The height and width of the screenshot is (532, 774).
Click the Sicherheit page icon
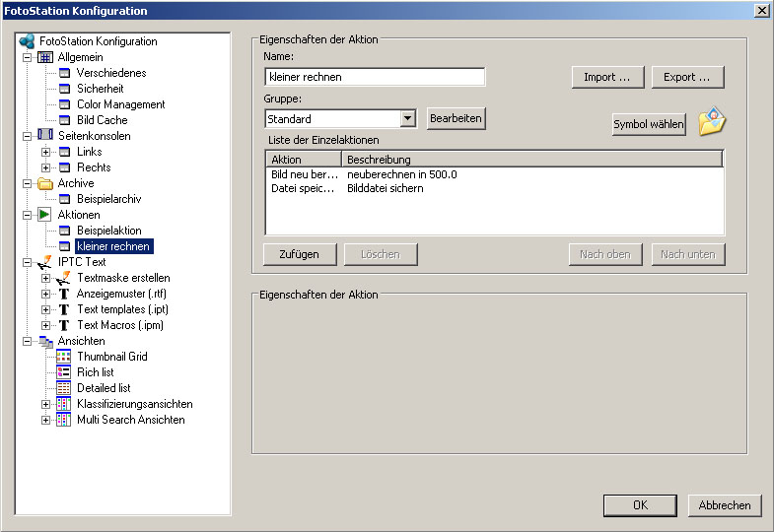click(x=64, y=89)
